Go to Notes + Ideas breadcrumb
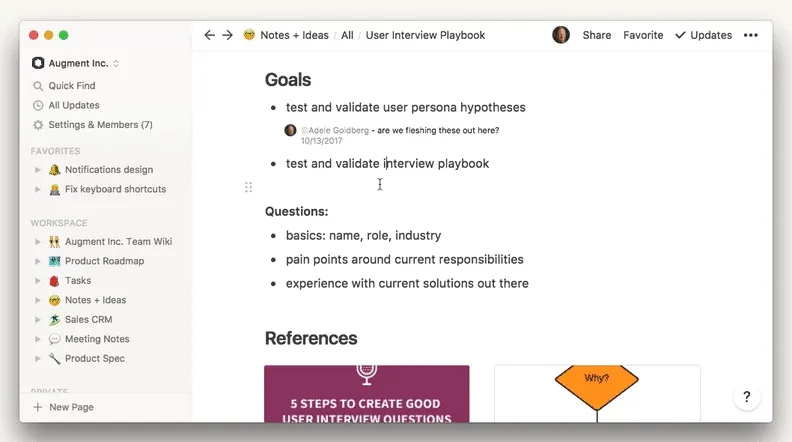The width and height of the screenshot is (792, 442). click(x=294, y=35)
